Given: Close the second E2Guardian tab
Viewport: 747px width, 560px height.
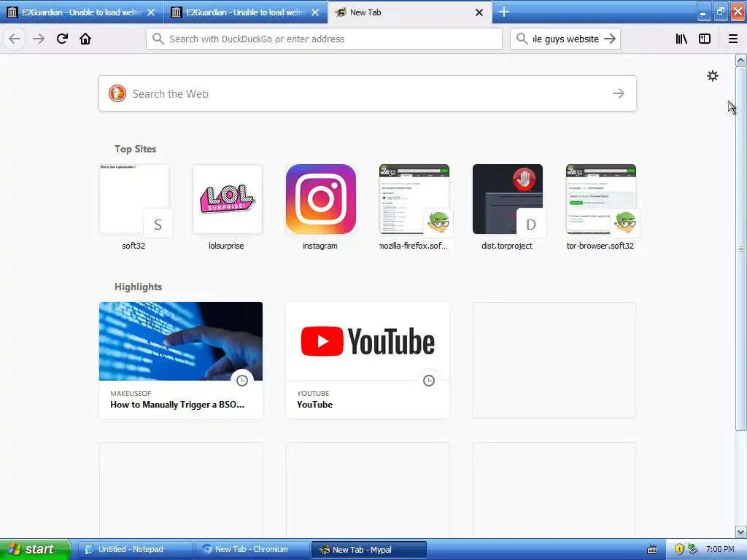Looking at the screenshot, I should 315,12.
